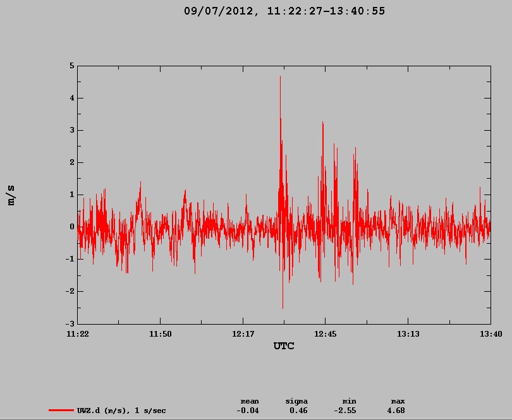Image resolution: width=512 pixels, height=420 pixels.
Task: Click the 12:45 time tick label
Action: pos(326,334)
